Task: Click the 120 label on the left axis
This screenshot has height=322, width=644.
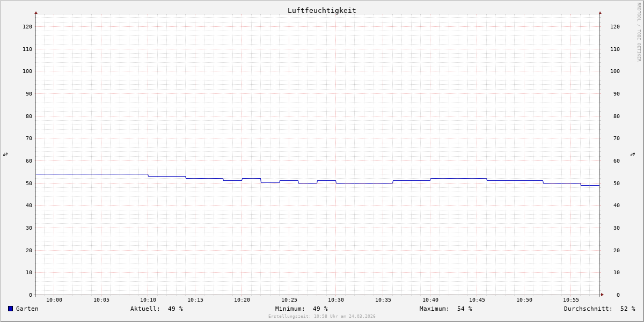Action: pyautogui.click(x=27, y=26)
